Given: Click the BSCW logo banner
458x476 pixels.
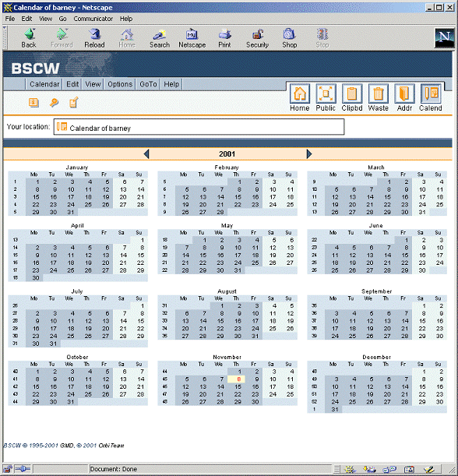Looking at the screenshot, I should click(x=35, y=69).
